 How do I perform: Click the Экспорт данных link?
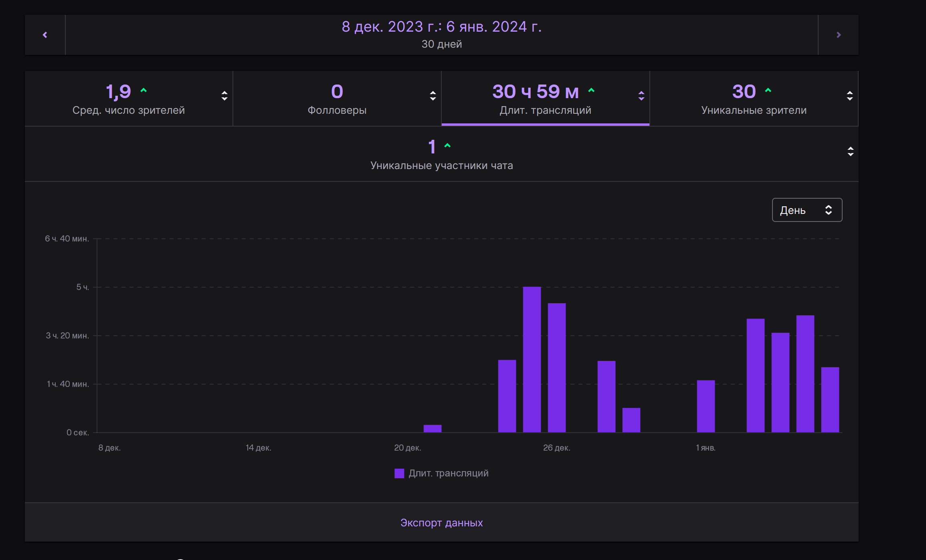tap(441, 523)
